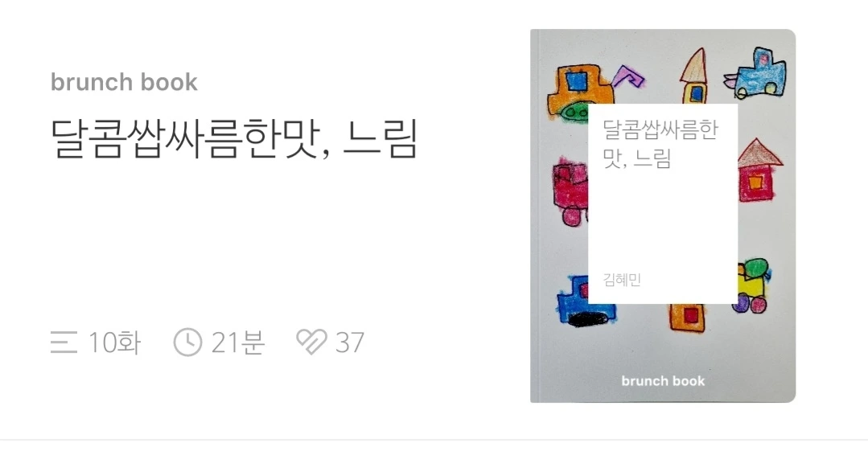This screenshot has height=451, width=868.
Task: Click the 10화 episode count text
Action: (x=115, y=342)
